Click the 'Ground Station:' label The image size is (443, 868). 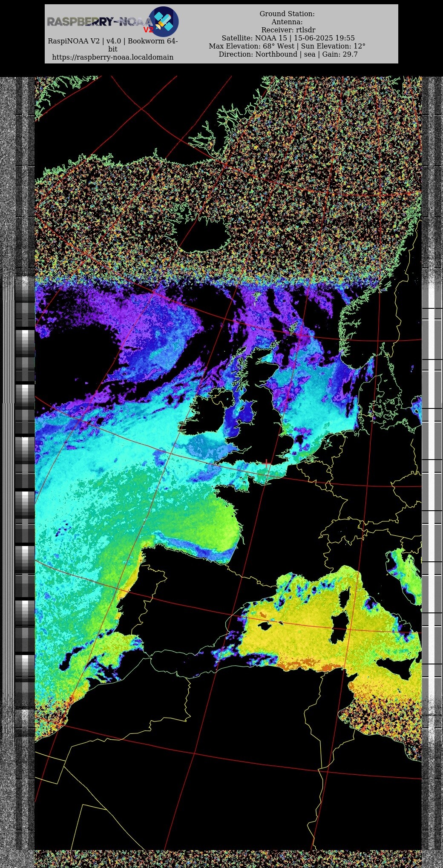[287, 14]
